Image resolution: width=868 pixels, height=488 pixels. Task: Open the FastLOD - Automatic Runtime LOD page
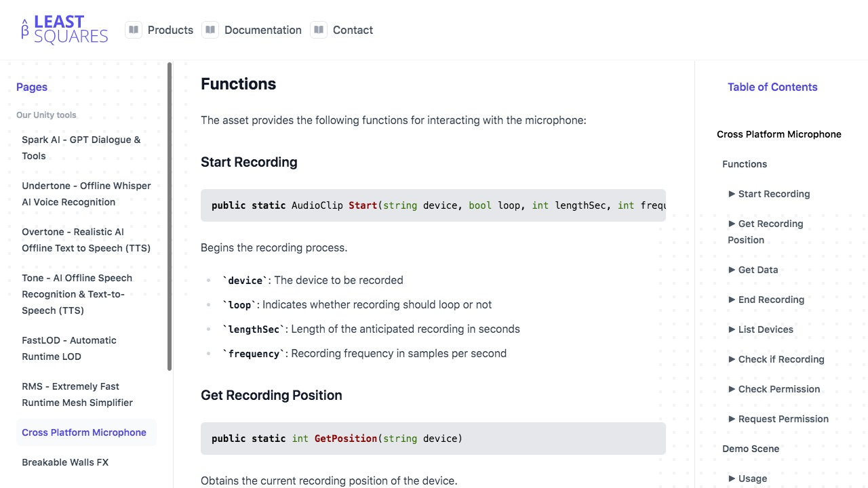coord(68,348)
